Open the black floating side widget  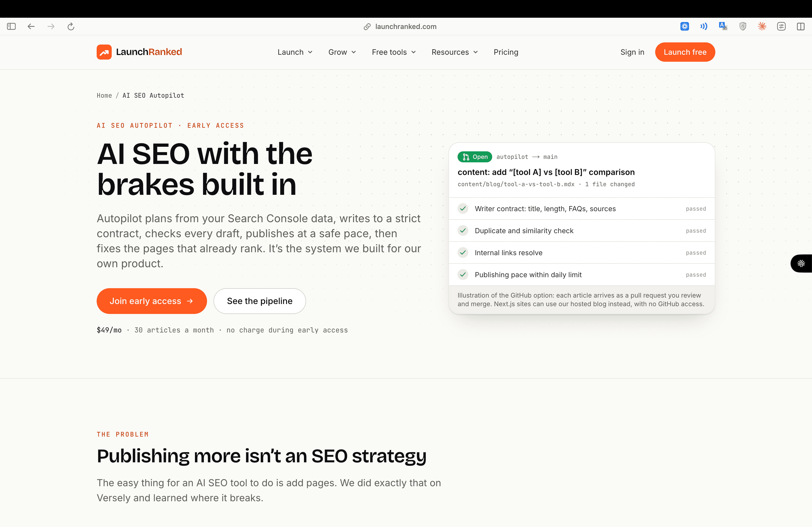[801, 263]
